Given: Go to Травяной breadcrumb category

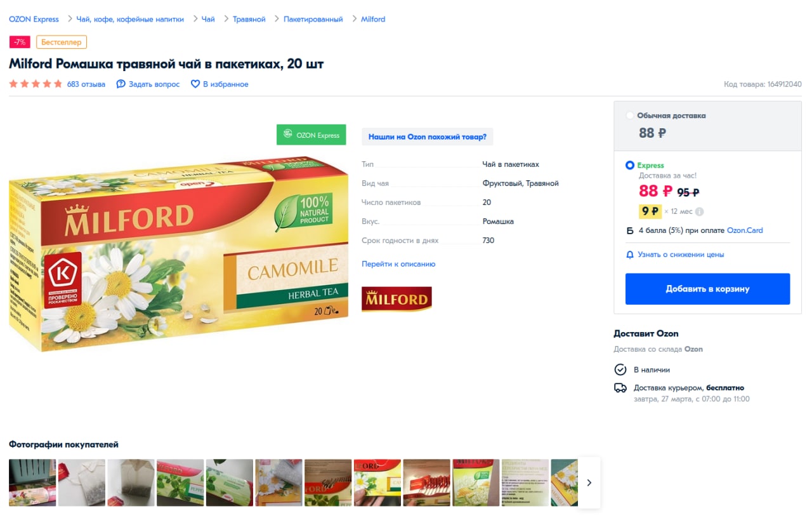Looking at the screenshot, I should [x=249, y=19].
